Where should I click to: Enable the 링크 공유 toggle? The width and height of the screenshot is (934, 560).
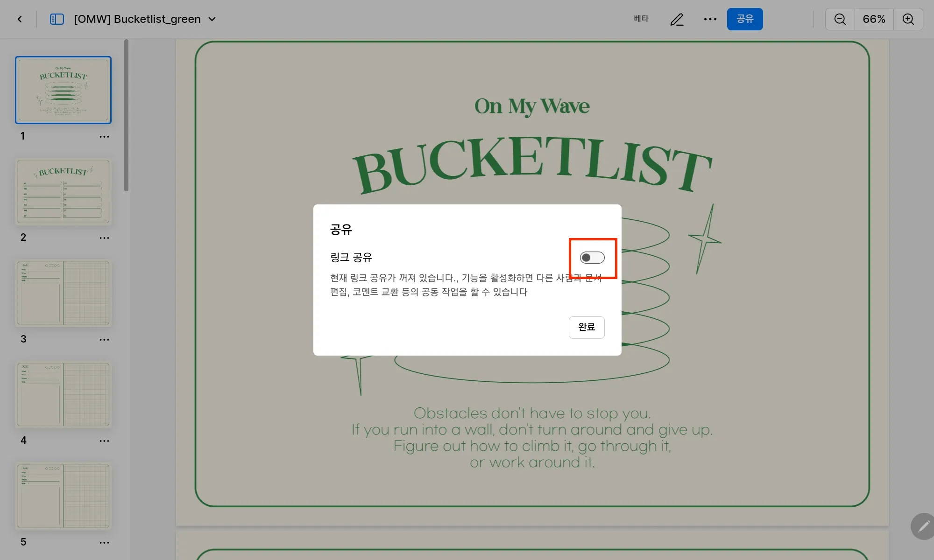point(592,258)
